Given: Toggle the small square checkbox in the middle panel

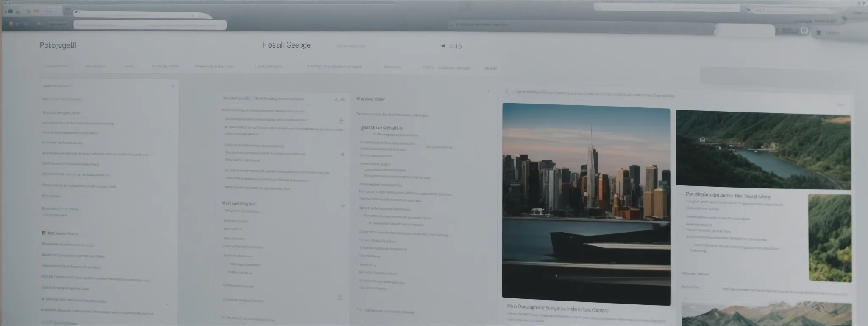Looking at the screenshot, I should (x=342, y=155).
